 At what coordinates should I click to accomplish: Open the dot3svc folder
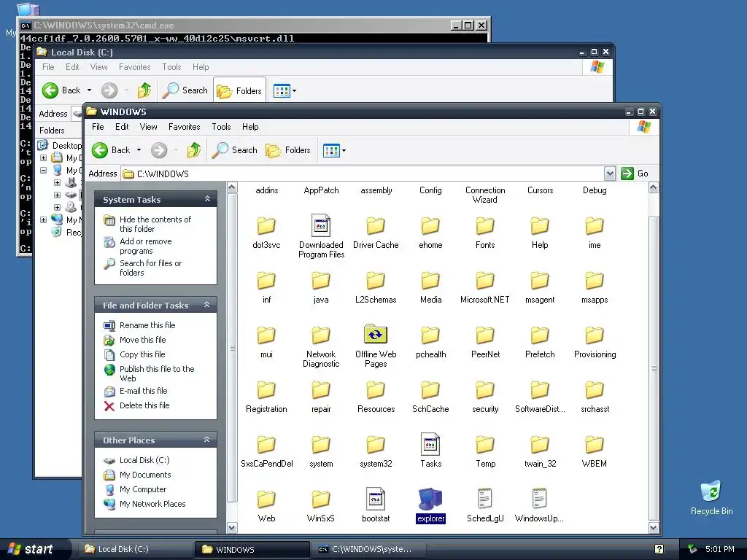[x=266, y=226]
